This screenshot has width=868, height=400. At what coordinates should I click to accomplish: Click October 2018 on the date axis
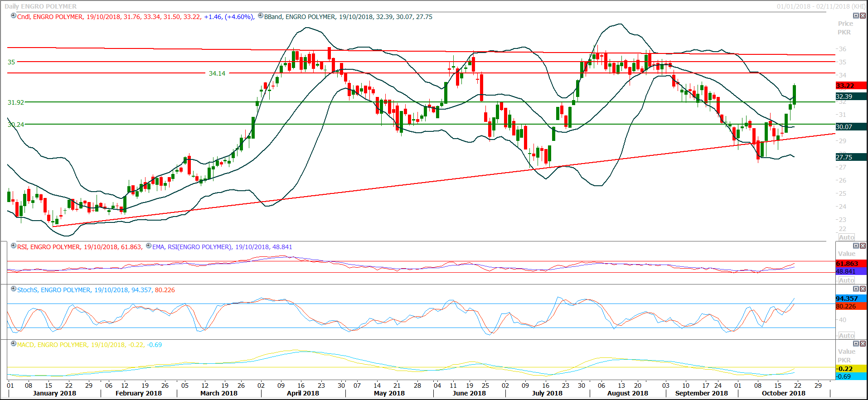pos(784,393)
